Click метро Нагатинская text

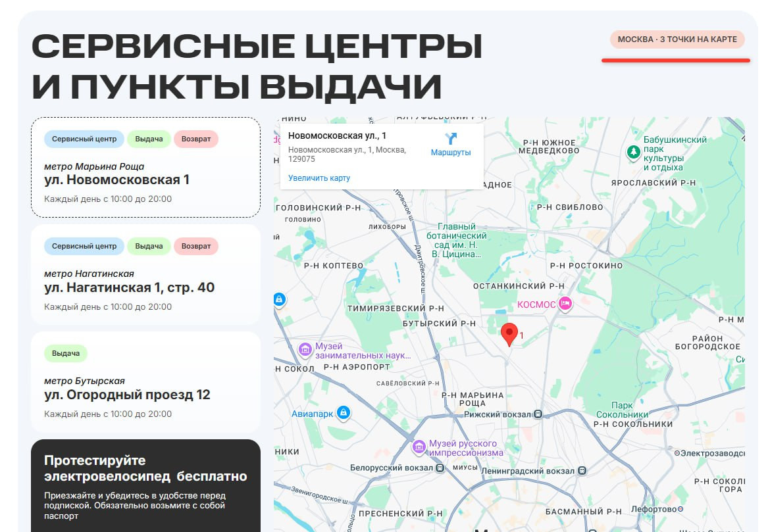[89, 274]
